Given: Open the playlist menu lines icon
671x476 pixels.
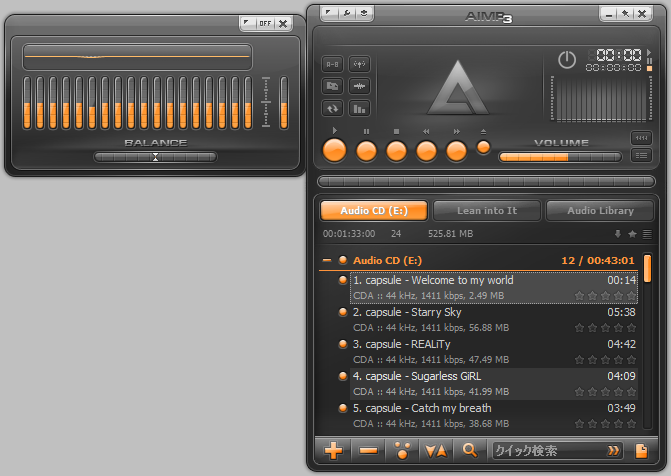Looking at the screenshot, I should click(647, 234).
